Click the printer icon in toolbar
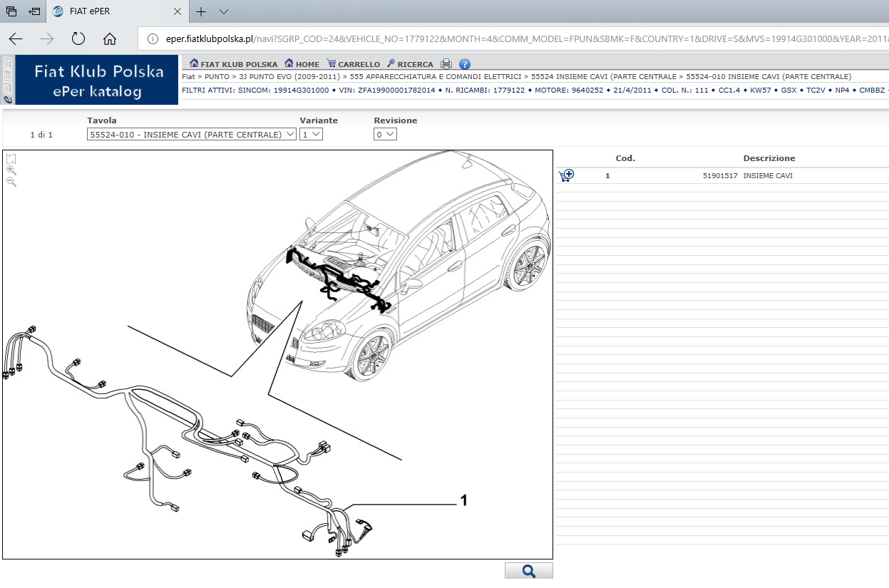This screenshot has height=588, width=889. tap(446, 64)
